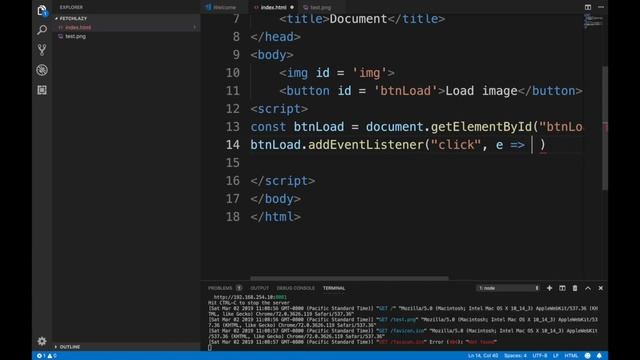This screenshot has width=640, height=360.
Task: Click the Spaces: 4 indentation status entry
Action: tap(515, 356)
